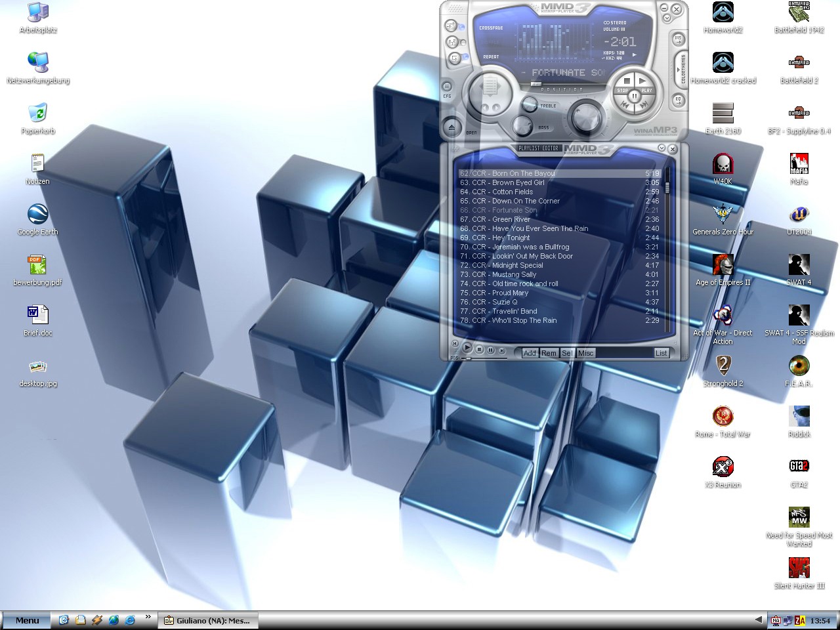The image size is (840, 630).
Task: Select the Need for Speed Most Wanted icon
Action: click(799, 527)
